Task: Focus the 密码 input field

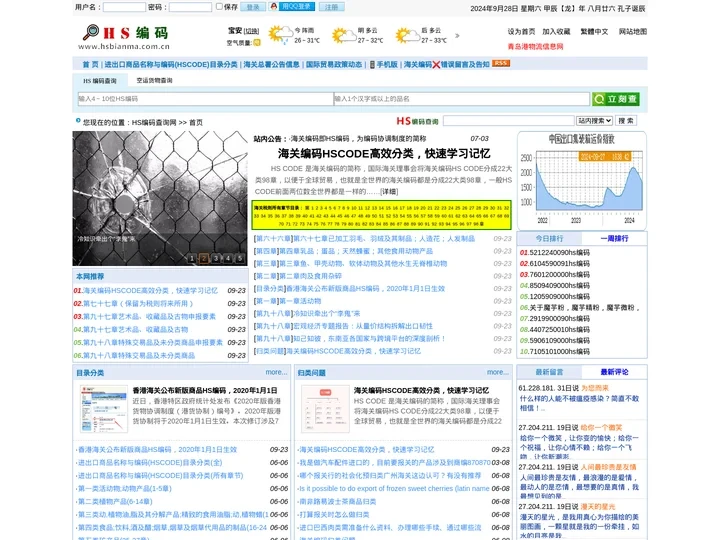Action: tap(190, 7)
